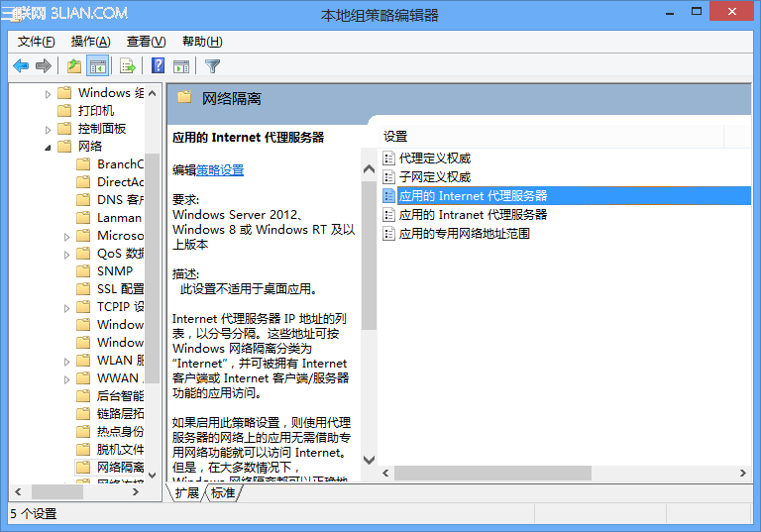The height and width of the screenshot is (532, 761).
Task: Click the Back arrow toolbar icon
Action: coord(21,65)
